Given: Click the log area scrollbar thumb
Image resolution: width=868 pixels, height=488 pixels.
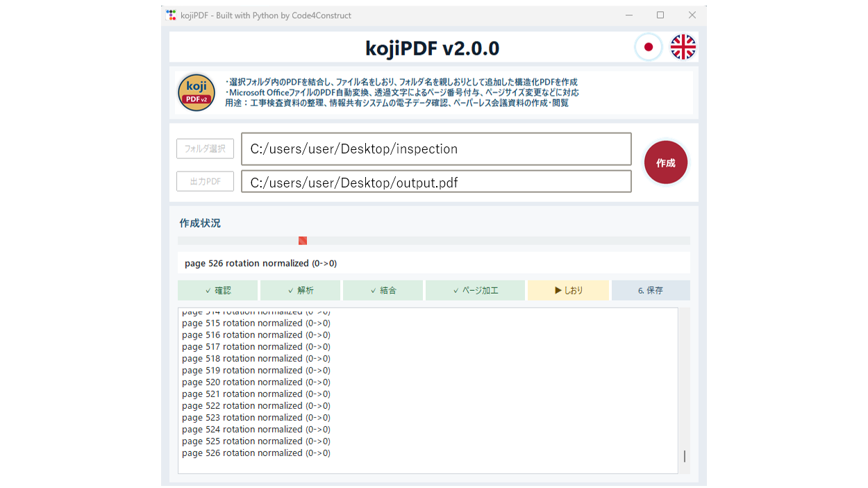Looking at the screenshot, I should 685,456.
